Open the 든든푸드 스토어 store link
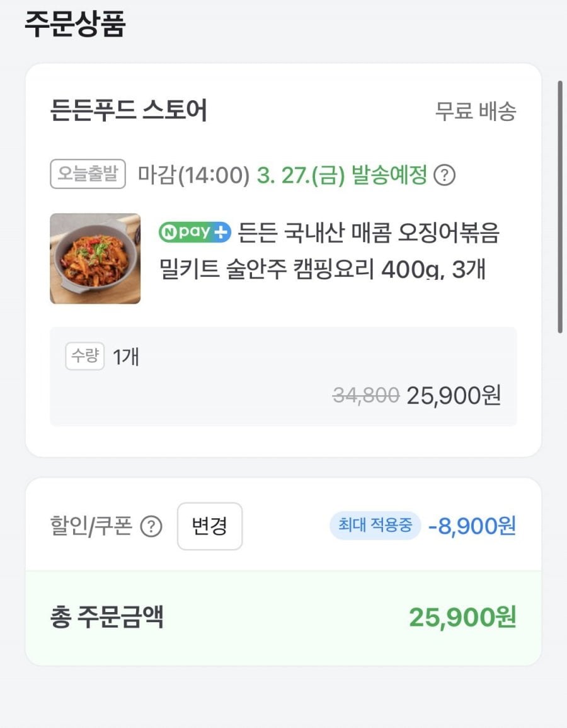567x728 pixels. click(x=129, y=112)
